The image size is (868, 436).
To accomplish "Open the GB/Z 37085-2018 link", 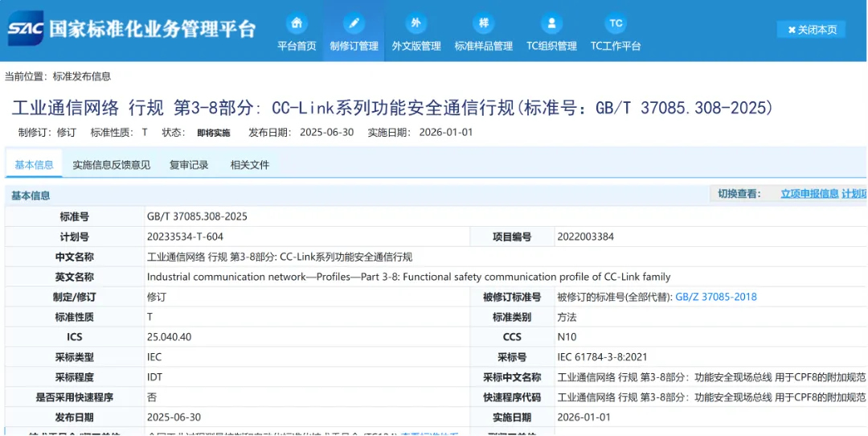I will [x=716, y=297].
